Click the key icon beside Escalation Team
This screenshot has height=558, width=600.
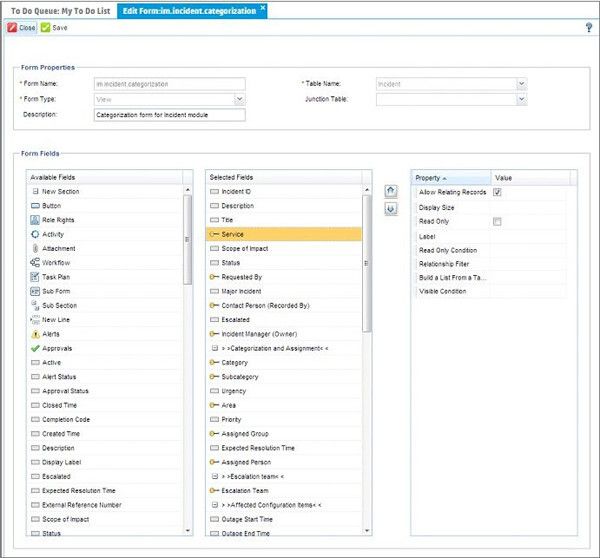pos(214,490)
